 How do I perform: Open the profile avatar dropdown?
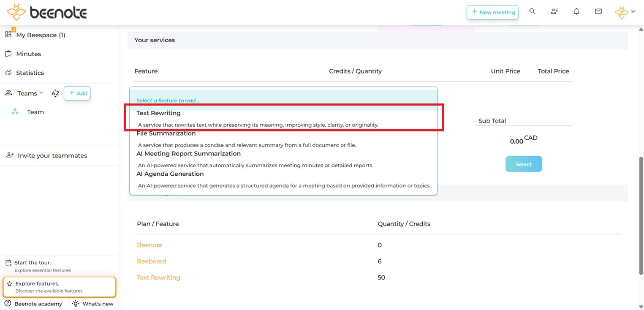click(625, 12)
